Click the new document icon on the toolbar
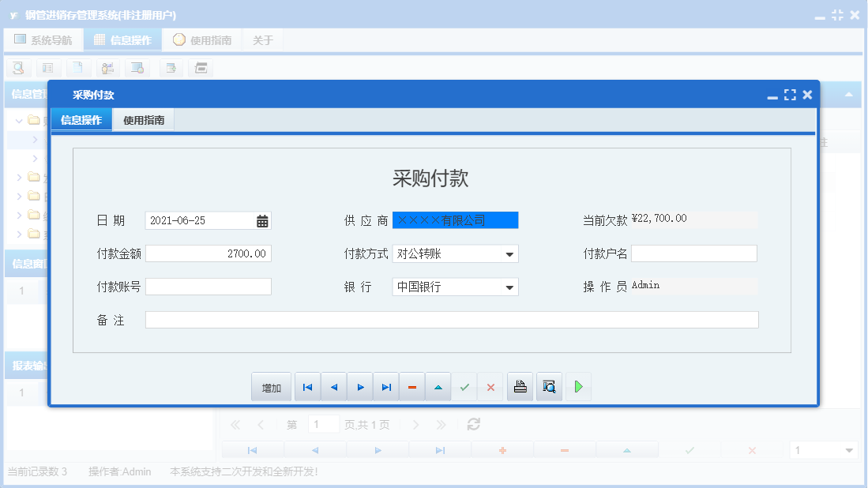This screenshot has height=488, width=868. [77, 68]
